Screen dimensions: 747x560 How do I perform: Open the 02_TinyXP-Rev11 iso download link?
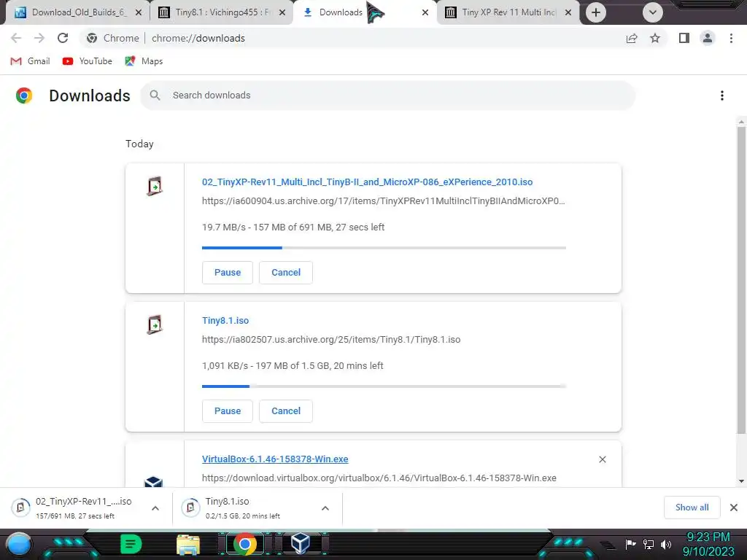point(368,182)
